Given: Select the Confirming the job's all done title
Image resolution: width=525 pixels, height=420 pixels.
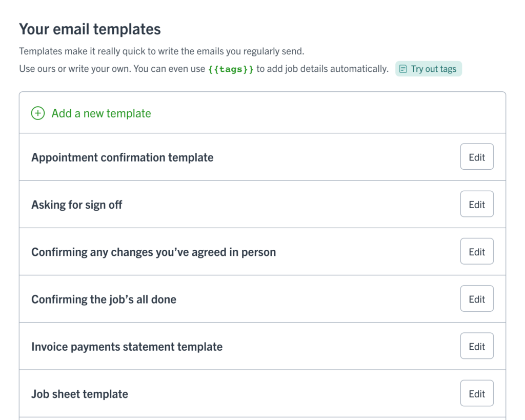Looking at the screenshot, I should (104, 299).
